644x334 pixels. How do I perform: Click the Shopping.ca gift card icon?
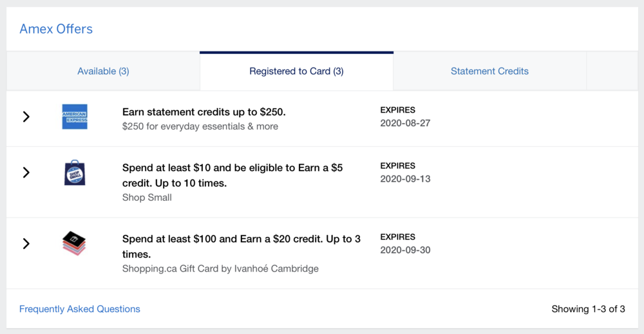coord(74,243)
